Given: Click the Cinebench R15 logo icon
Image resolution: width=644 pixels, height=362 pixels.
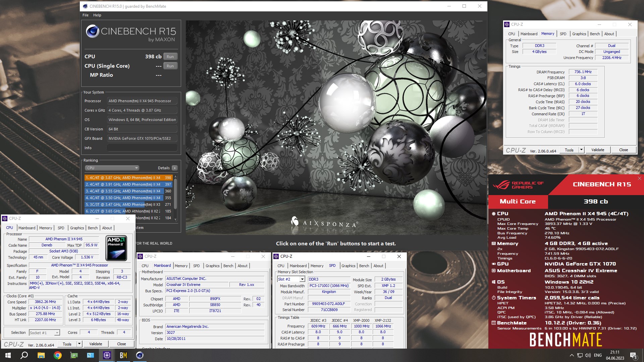Looking at the screenshot, I should 92,32.
